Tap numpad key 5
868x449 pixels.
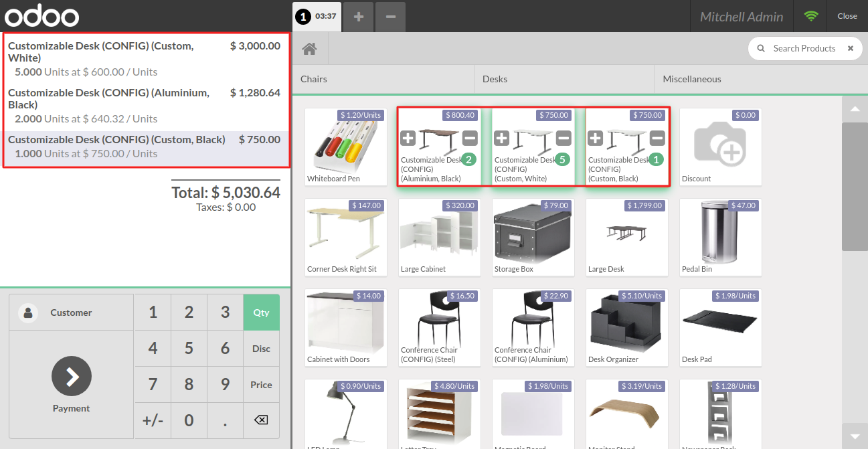click(189, 349)
